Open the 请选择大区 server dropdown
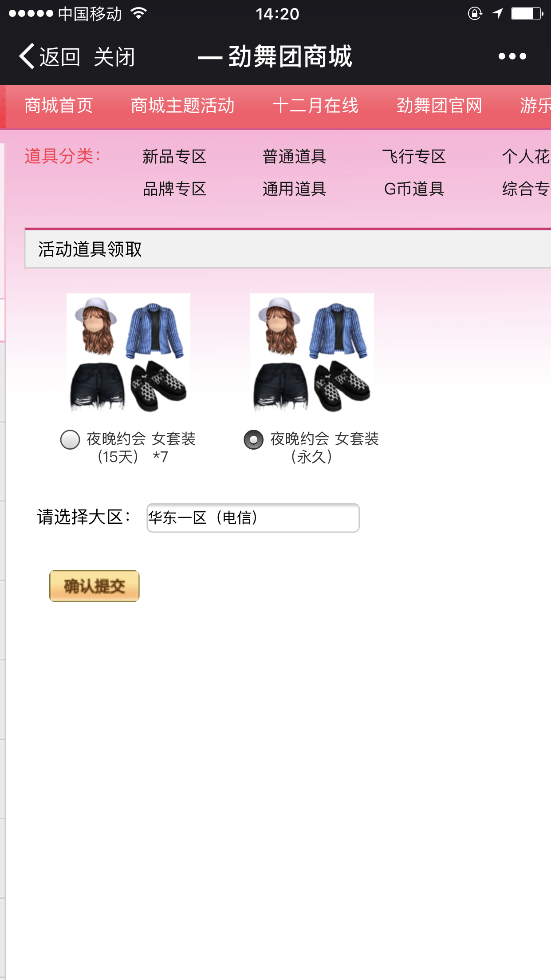Viewport: 551px width, 980px height. 253,518
